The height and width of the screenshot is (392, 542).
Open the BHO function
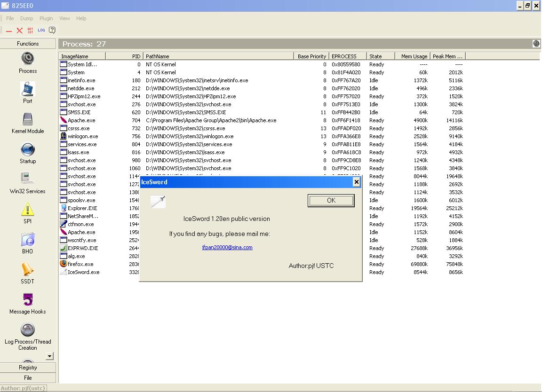click(28, 240)
